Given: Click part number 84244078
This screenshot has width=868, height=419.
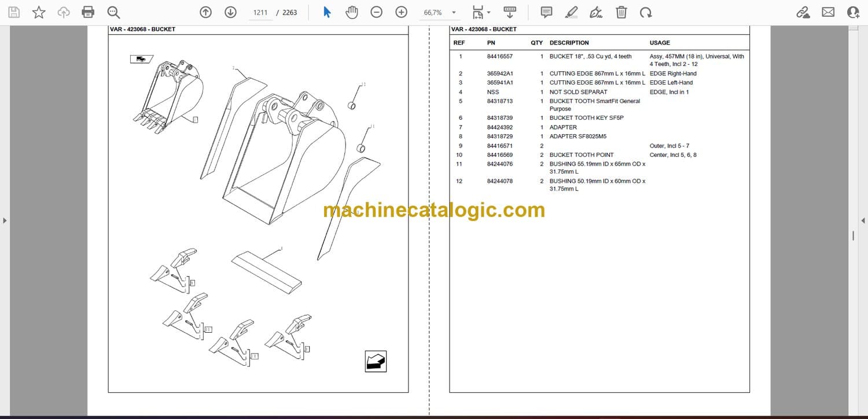Looking at the screenshot, I should [x=500, y=181].
